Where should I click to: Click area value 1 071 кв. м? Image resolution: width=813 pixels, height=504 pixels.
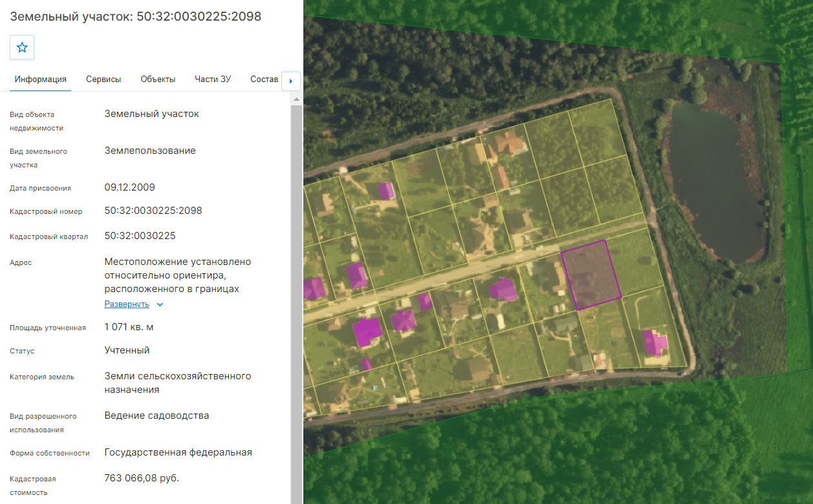tap(129, 327)
